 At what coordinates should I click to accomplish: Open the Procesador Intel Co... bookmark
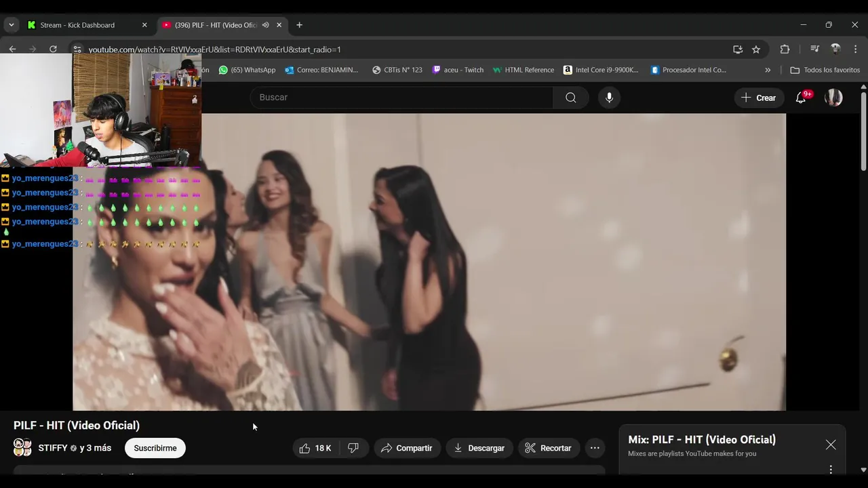[x=688, y=70]
